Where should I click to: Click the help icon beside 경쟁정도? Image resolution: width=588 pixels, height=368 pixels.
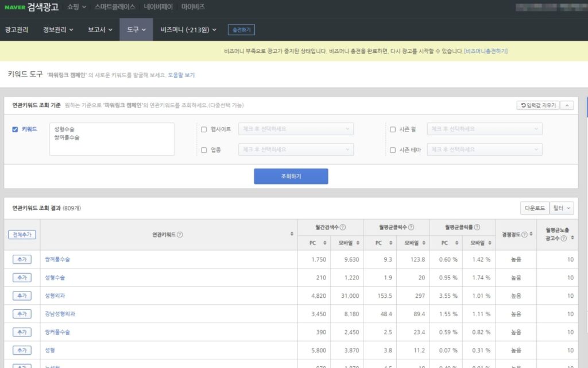[x=524, y=235]
